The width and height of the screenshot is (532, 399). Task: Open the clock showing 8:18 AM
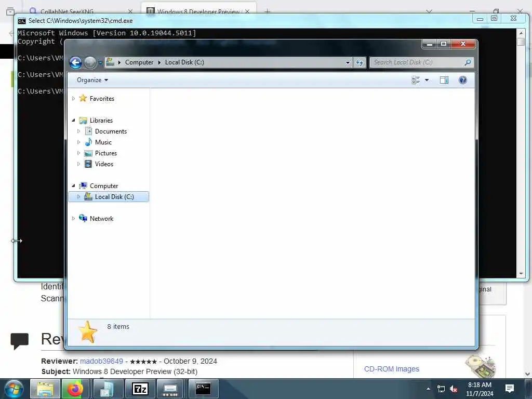tap(480, 389)
